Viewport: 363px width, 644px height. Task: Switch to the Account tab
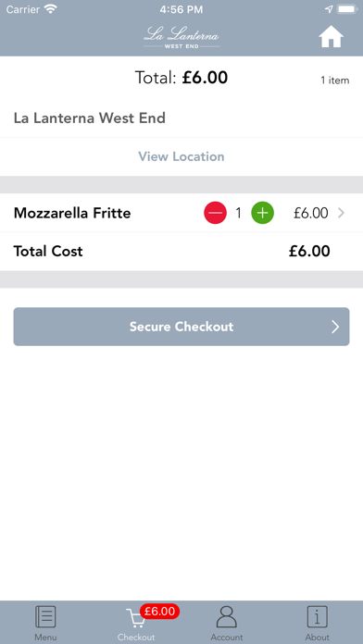point(227,623)
